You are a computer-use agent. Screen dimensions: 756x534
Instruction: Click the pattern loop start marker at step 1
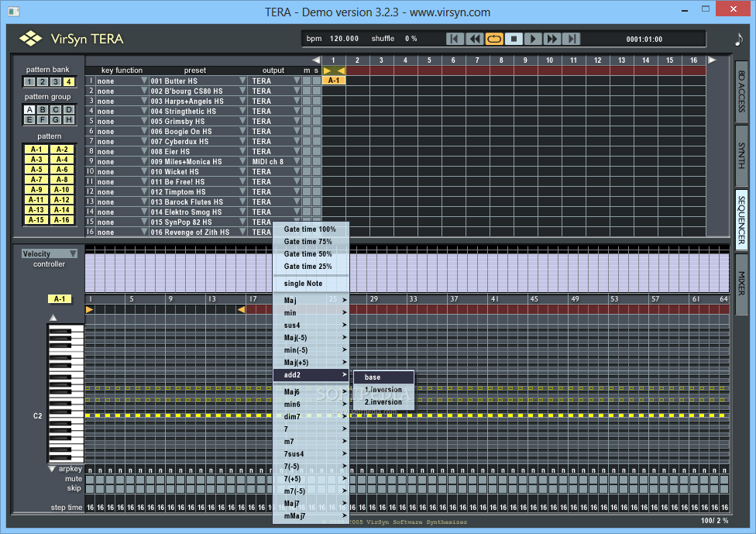pos(89,309)
